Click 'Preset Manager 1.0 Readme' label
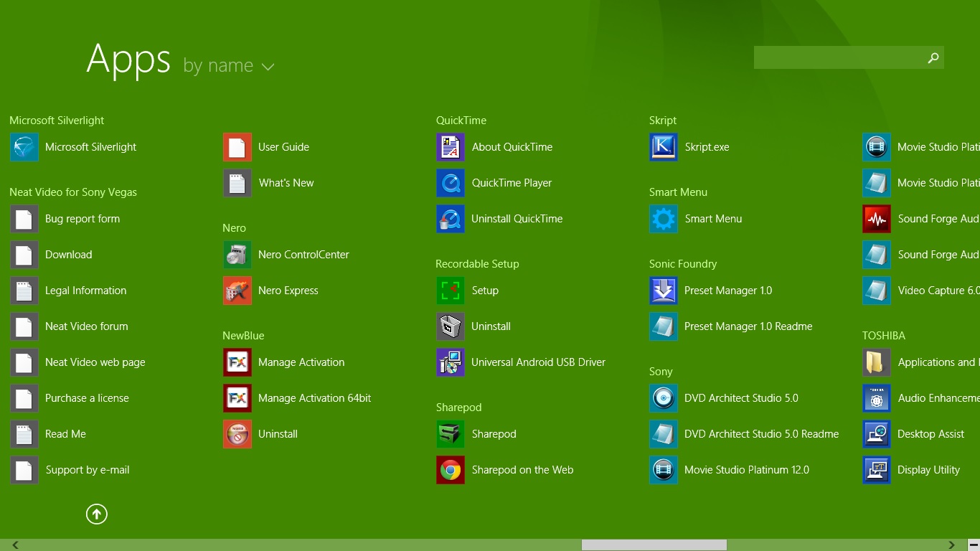The image size is (980, 551). coord(748,326)
